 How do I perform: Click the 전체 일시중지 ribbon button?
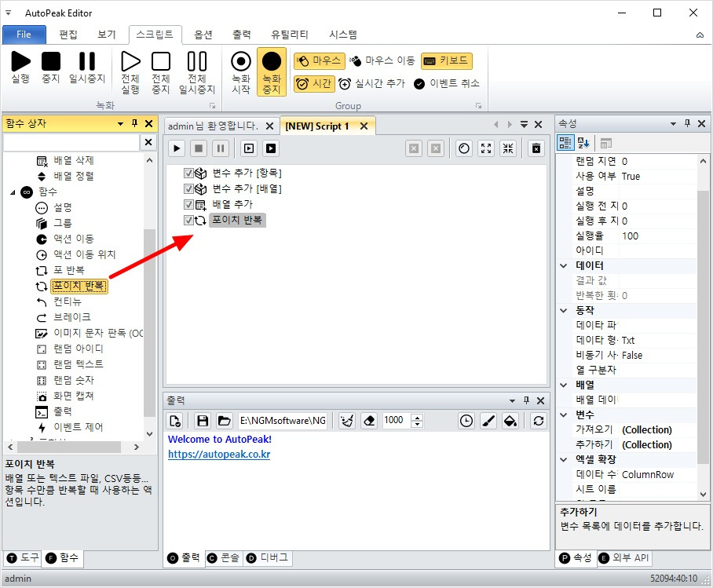197,73
